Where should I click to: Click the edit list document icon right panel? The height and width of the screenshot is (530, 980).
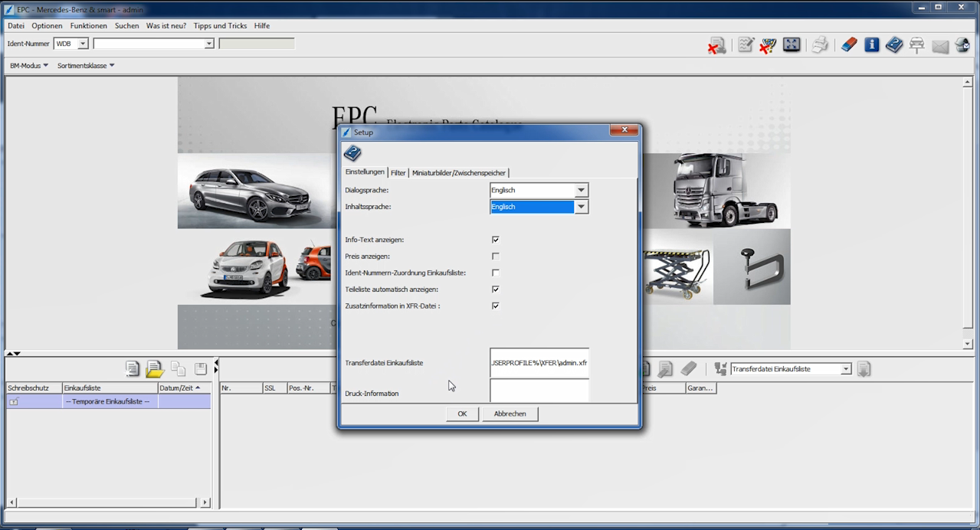point(665,369)
